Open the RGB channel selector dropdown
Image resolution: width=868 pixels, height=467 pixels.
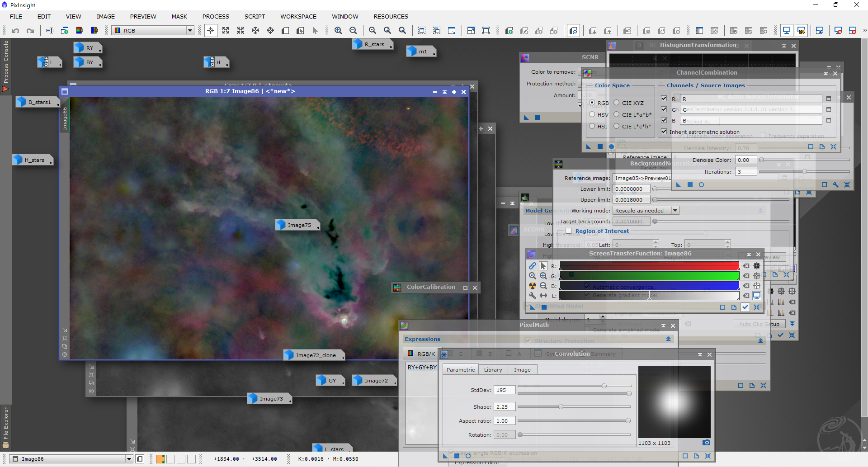(x=190, y=31)
